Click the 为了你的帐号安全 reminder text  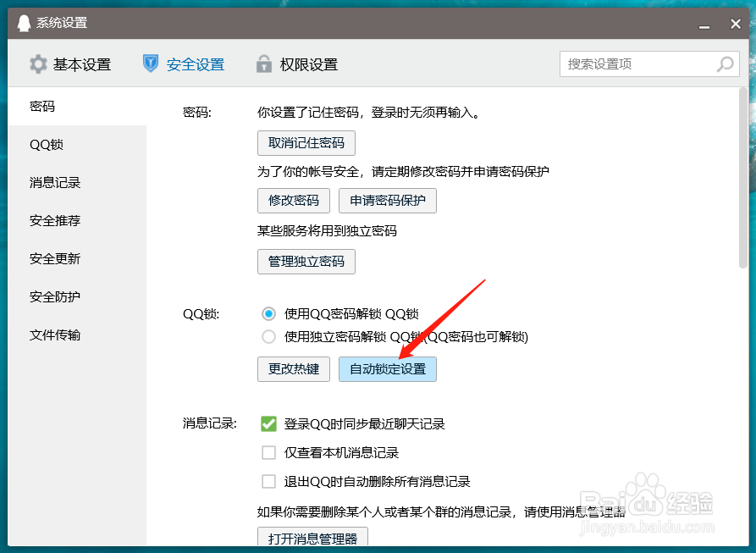click(x=403, y=172)
